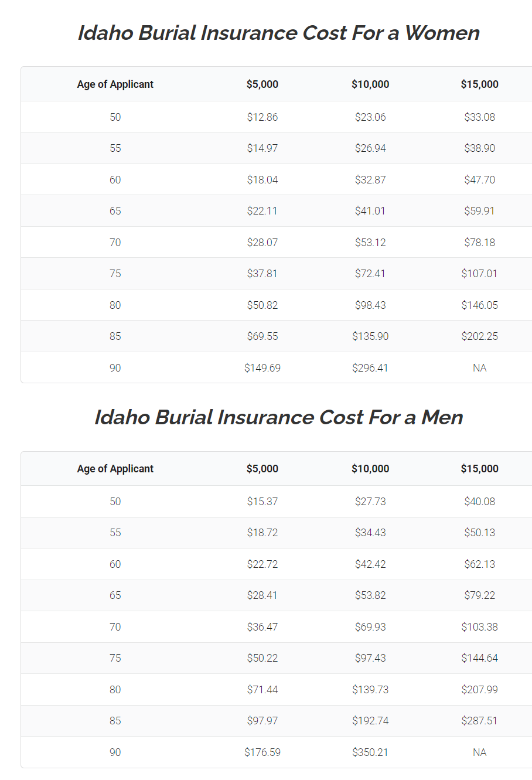Click the $12.86 cell for women age 50

262,117
